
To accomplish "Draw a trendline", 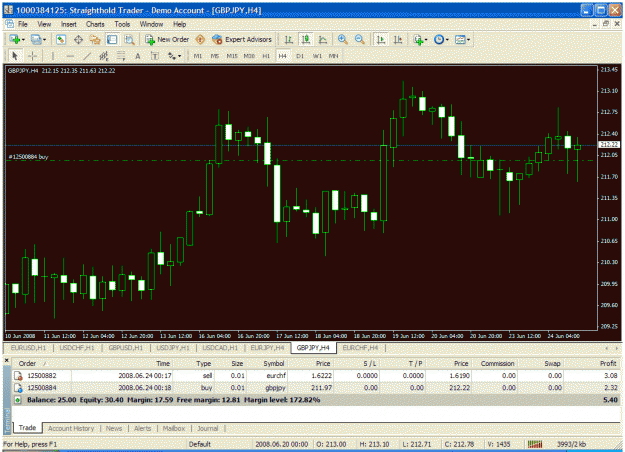I will [x=87, y=56].
